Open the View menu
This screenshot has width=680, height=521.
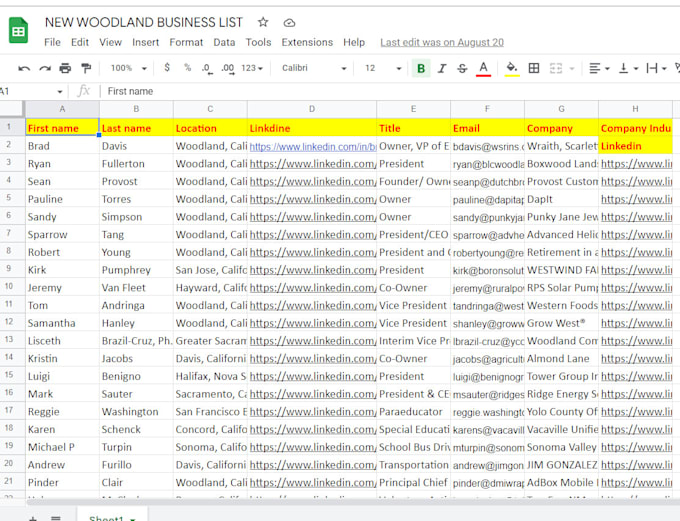(110, 42)
